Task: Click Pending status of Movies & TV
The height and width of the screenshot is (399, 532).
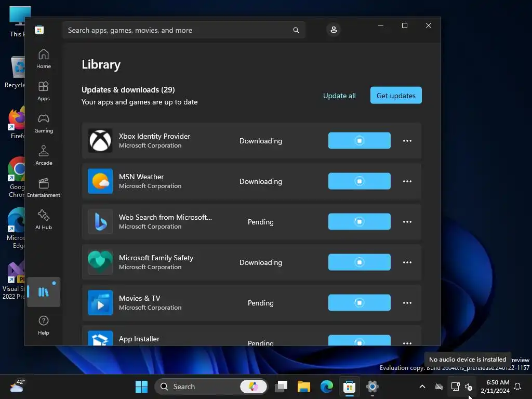Action: [261, 303]
